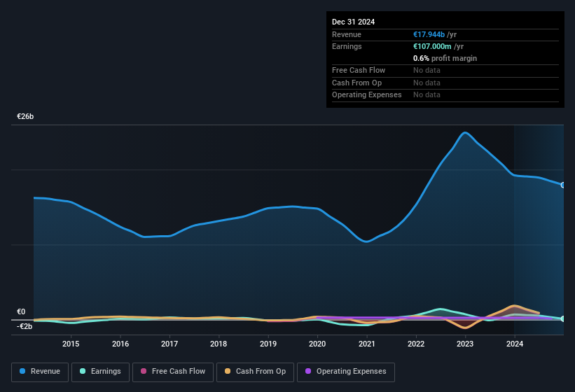Click the 0.6% profit margin text

coord(445,58)
